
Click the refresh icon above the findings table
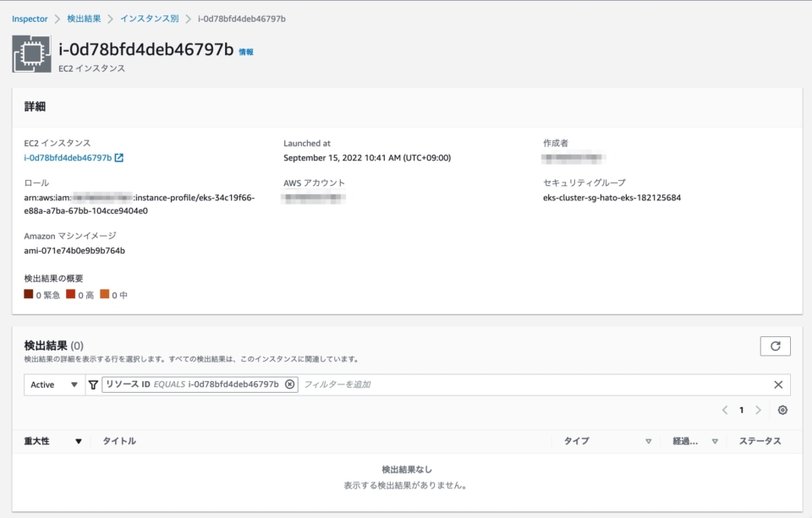[x=775, y=346]
